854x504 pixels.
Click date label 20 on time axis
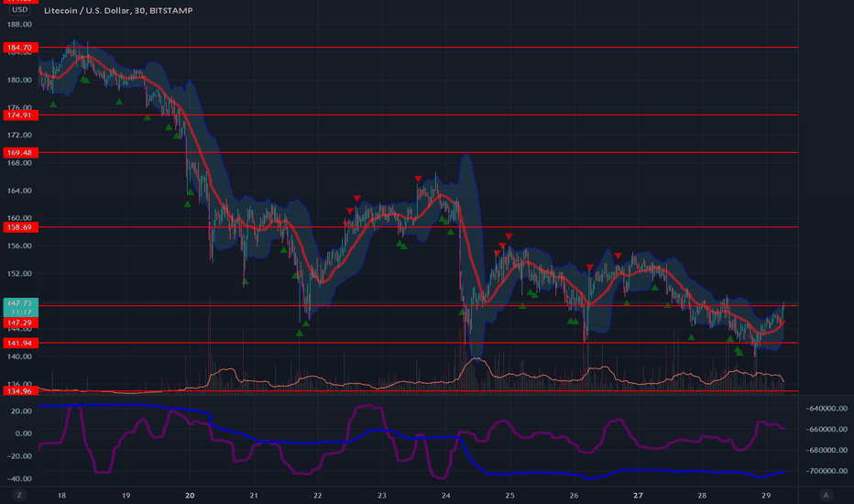(190, 495)
